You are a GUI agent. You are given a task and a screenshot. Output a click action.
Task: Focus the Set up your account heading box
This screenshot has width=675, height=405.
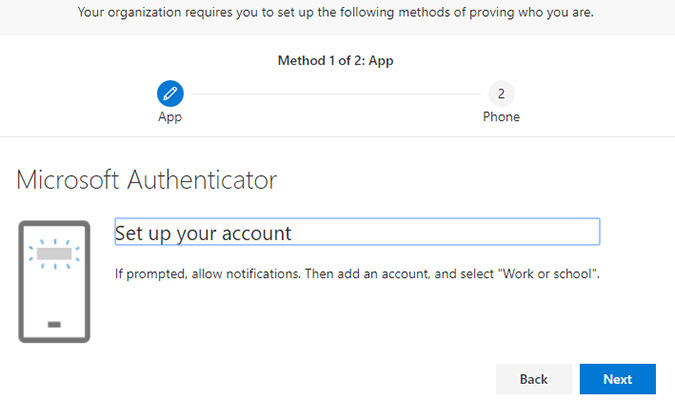click(x=357, y=232)
